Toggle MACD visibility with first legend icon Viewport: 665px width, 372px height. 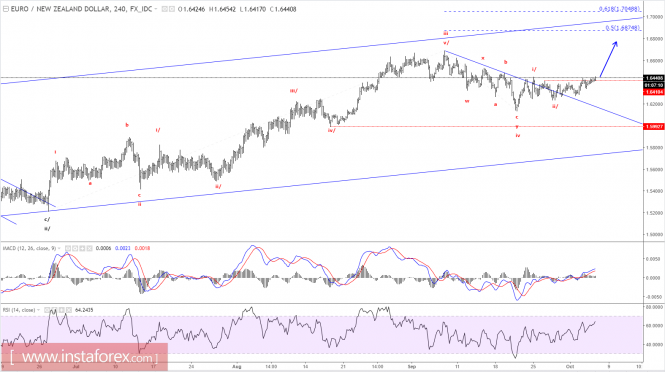[x=68, y=249]
